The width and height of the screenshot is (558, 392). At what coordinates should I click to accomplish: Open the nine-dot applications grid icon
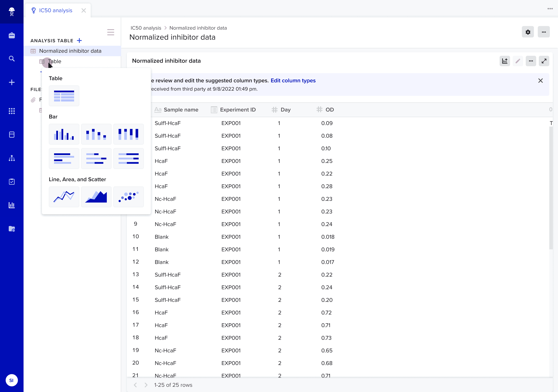click(x=12, y=111)
